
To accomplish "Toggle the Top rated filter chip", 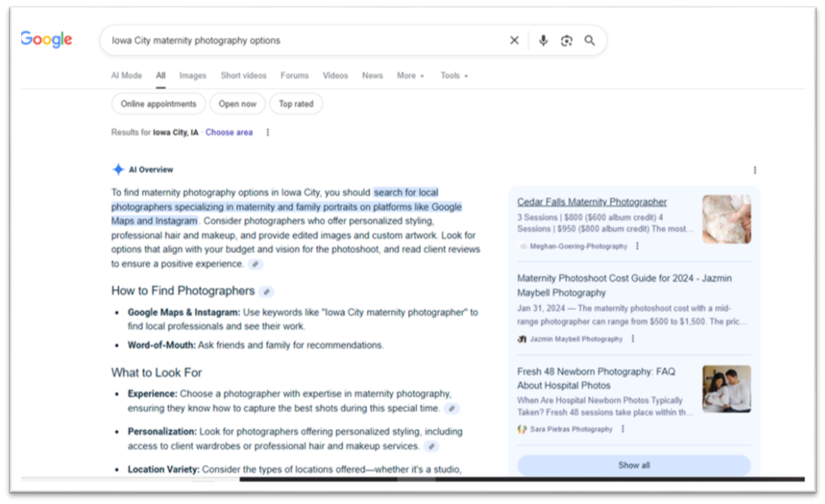I will coord(296,104).
